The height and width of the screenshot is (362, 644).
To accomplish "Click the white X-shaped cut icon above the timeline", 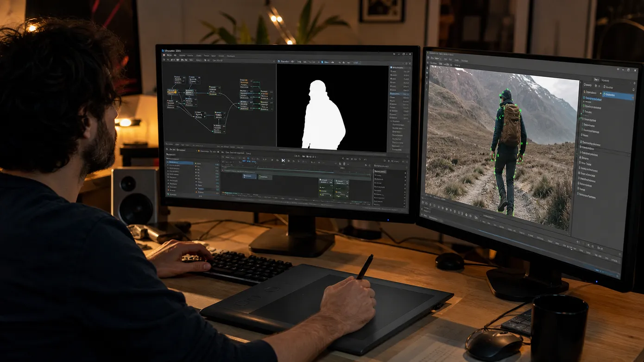I will click(283, 160).
